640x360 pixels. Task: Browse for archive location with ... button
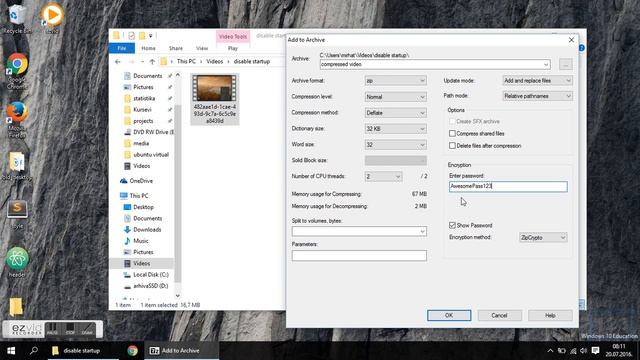[x=565, y=64]
